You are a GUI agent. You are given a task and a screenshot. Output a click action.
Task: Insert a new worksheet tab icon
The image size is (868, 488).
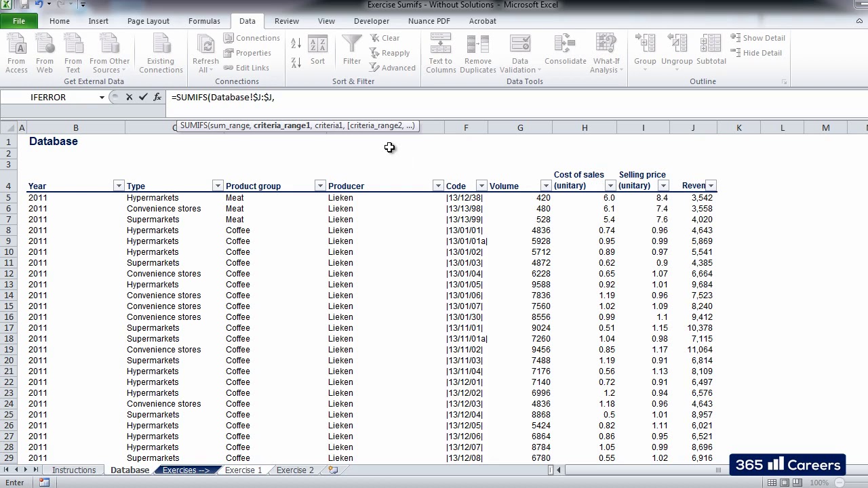pos(332,470)
